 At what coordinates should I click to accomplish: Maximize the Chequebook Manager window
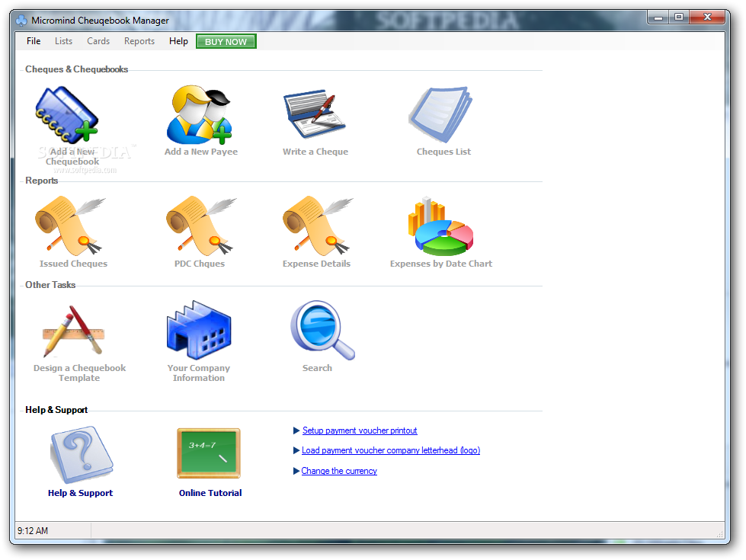679,18
